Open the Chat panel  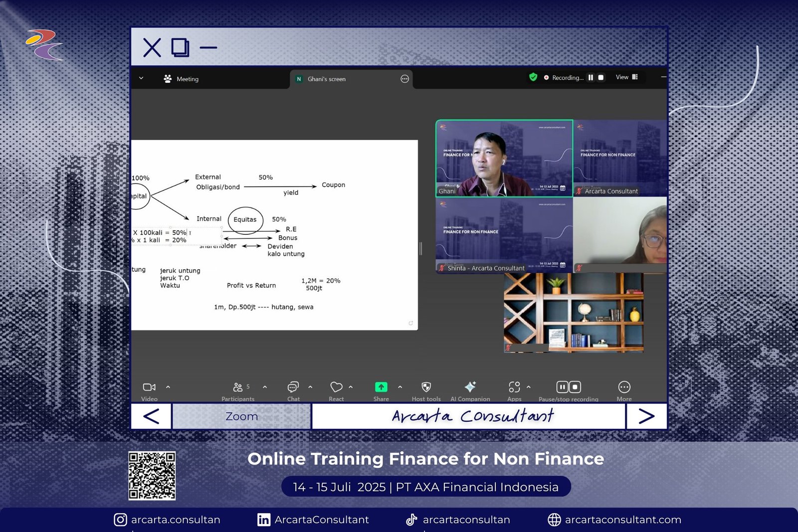coord(293,388)
